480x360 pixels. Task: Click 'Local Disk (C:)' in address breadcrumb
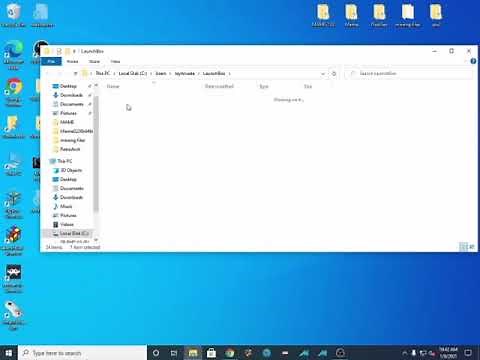pos(133,73)
